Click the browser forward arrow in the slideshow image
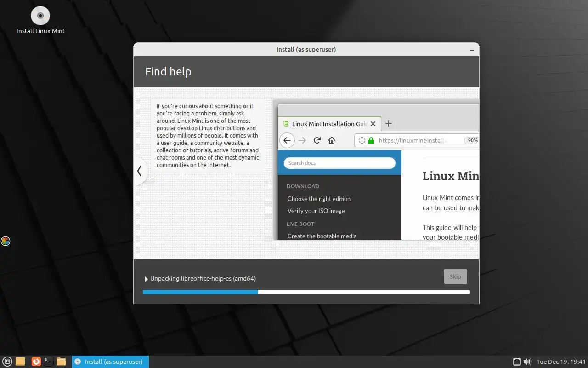This screenshot has width=588, height=368. (302, 140)
